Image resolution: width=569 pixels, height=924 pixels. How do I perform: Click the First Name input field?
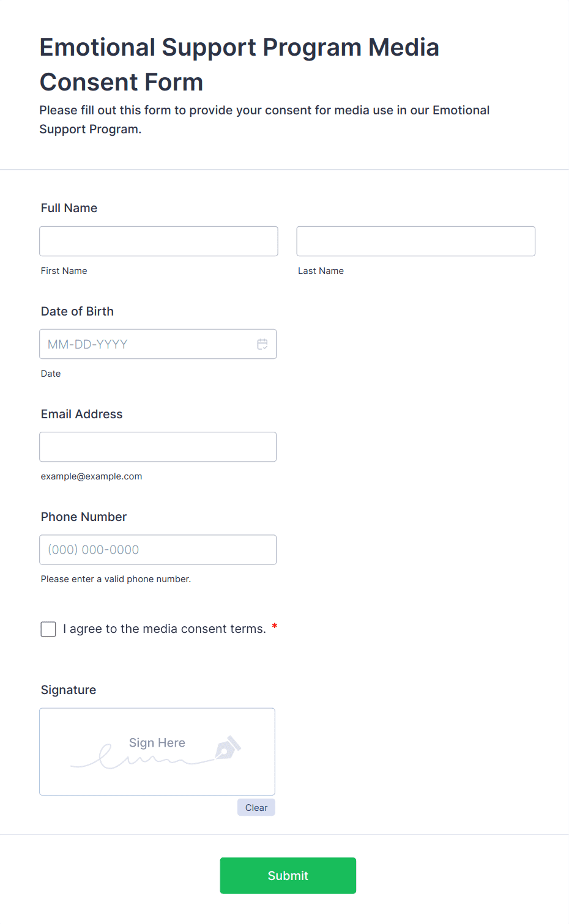click(x=158, y=242)
